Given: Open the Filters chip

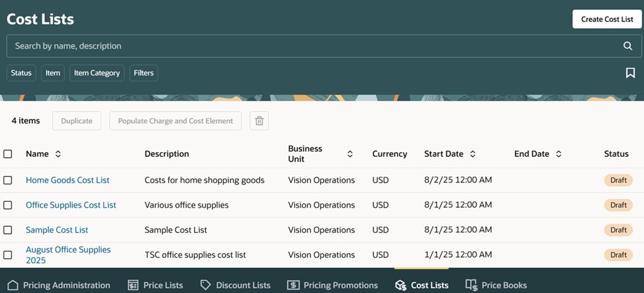Looking at the screenshot, I should [144, 73].
